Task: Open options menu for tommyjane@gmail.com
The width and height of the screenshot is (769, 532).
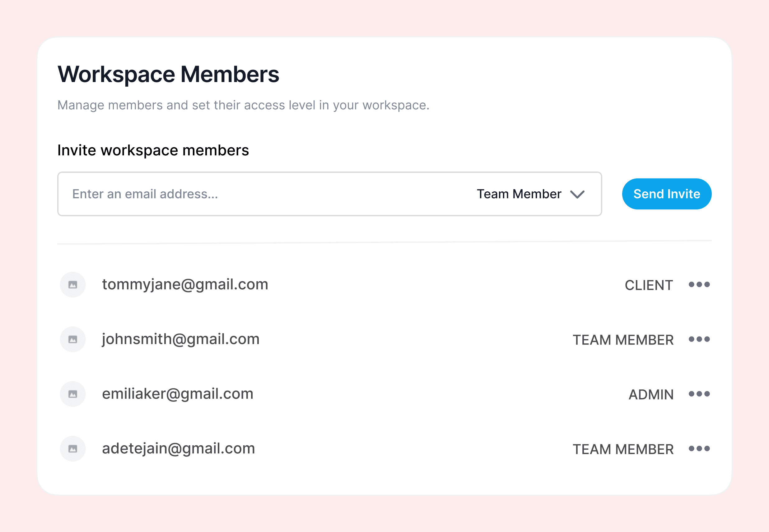Action: coord(699,284)
